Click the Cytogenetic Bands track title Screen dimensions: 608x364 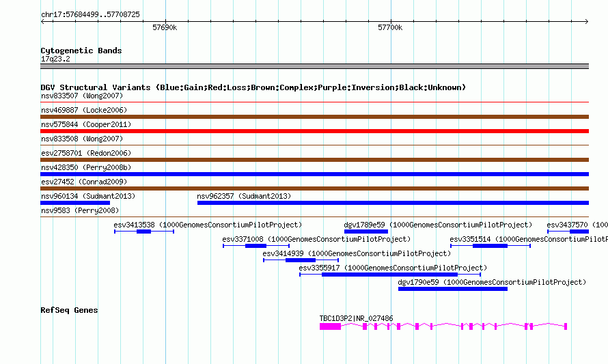pyautogui.click(x=81, y=51)
